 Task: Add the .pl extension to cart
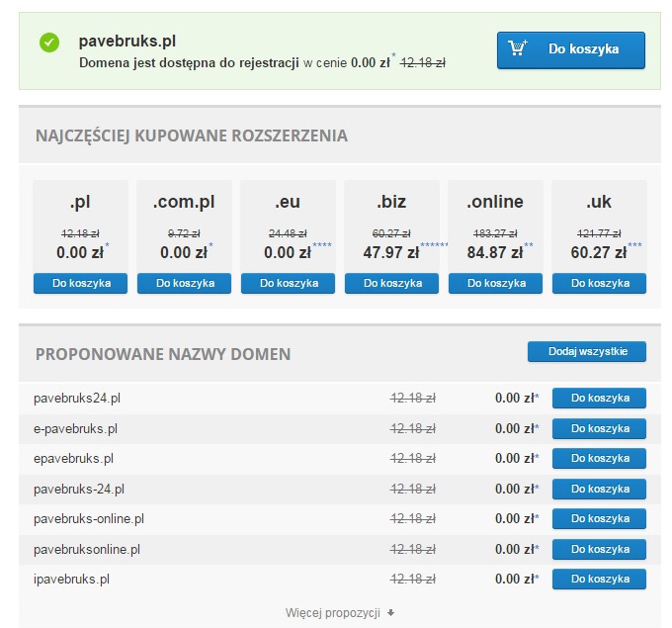80,283
